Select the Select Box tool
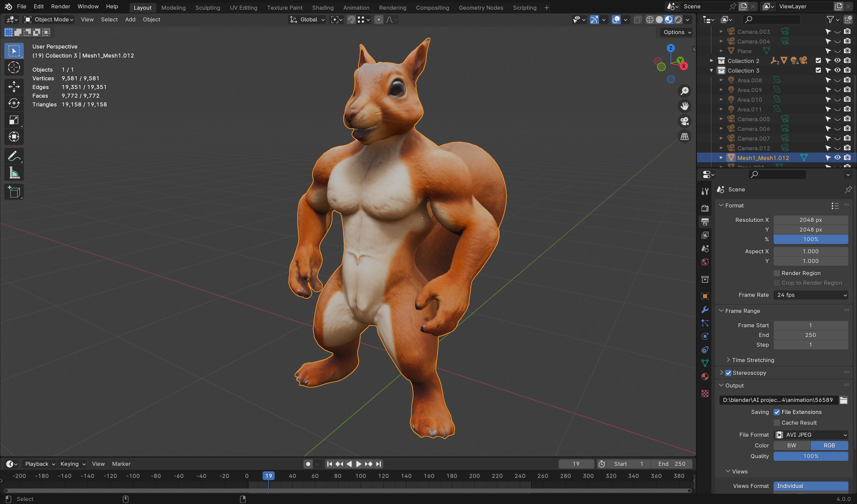Image resolution: width=857 pixels, height=504 pixels. click(14, 51)
